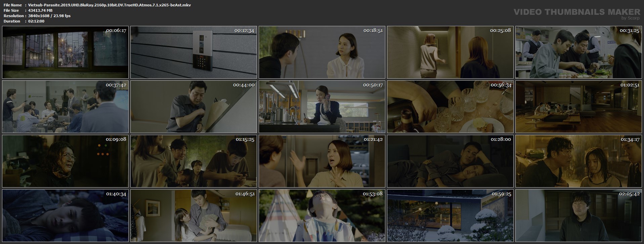Open the frame captured at 00:44:00
This screenshot has height=244, width=644.
click(194, 107)
